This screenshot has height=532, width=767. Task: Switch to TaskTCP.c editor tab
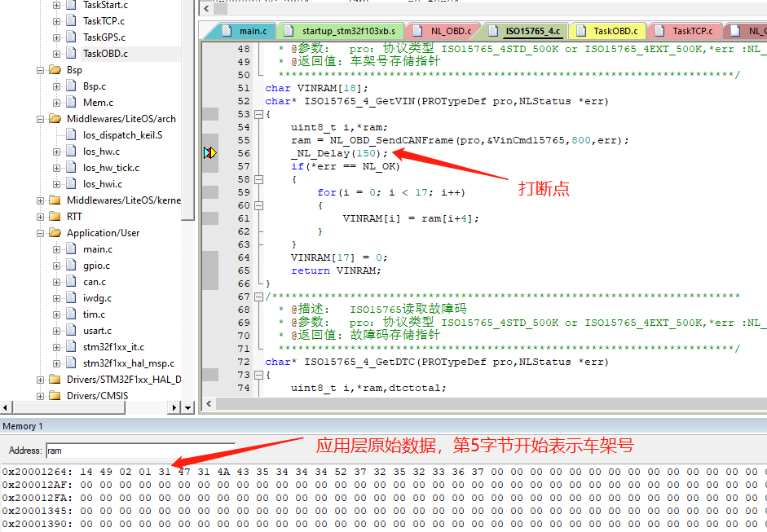tap(685, 31)
